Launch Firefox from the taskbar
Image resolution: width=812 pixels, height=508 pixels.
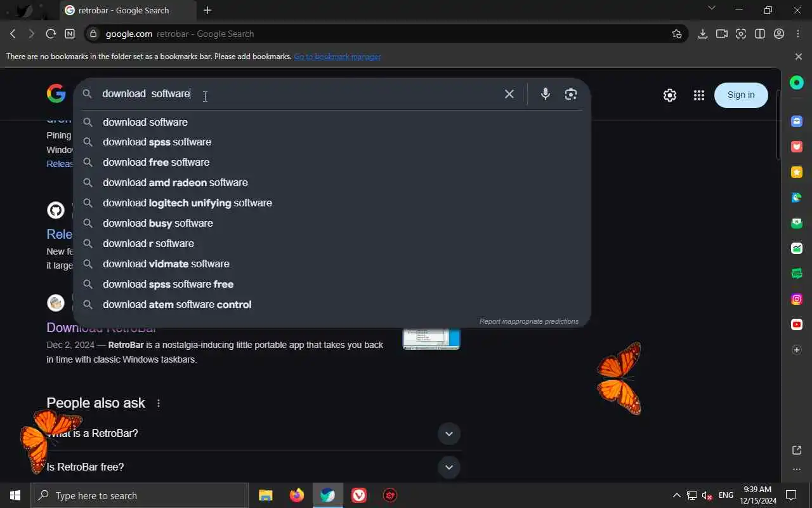click(296, 495)
